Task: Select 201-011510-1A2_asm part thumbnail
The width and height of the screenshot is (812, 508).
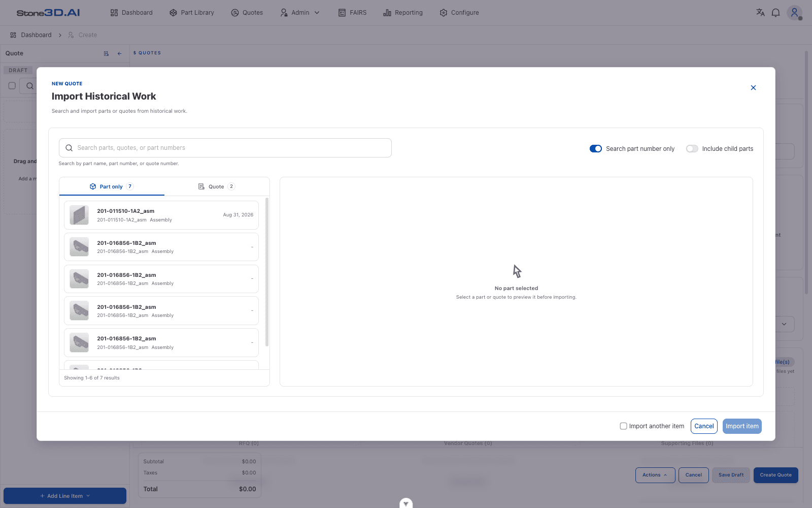Action: click(x=79, y=215)
